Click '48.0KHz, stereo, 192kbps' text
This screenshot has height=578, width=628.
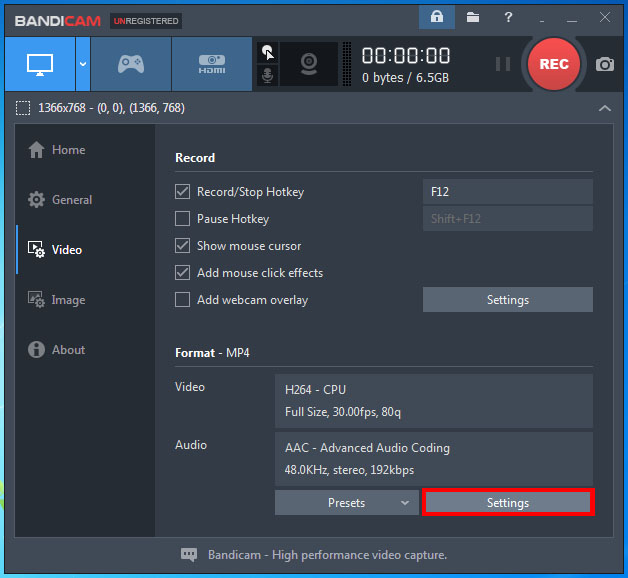[x=349, y=470]
